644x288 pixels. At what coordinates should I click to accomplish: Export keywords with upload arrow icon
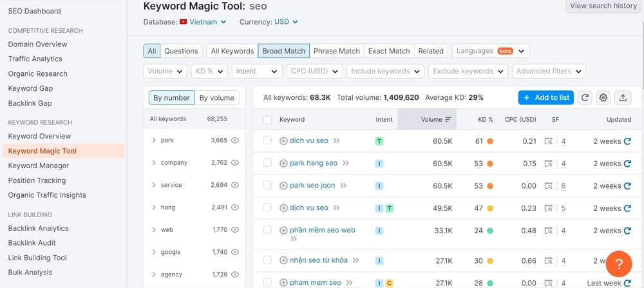tap(623, 97)
